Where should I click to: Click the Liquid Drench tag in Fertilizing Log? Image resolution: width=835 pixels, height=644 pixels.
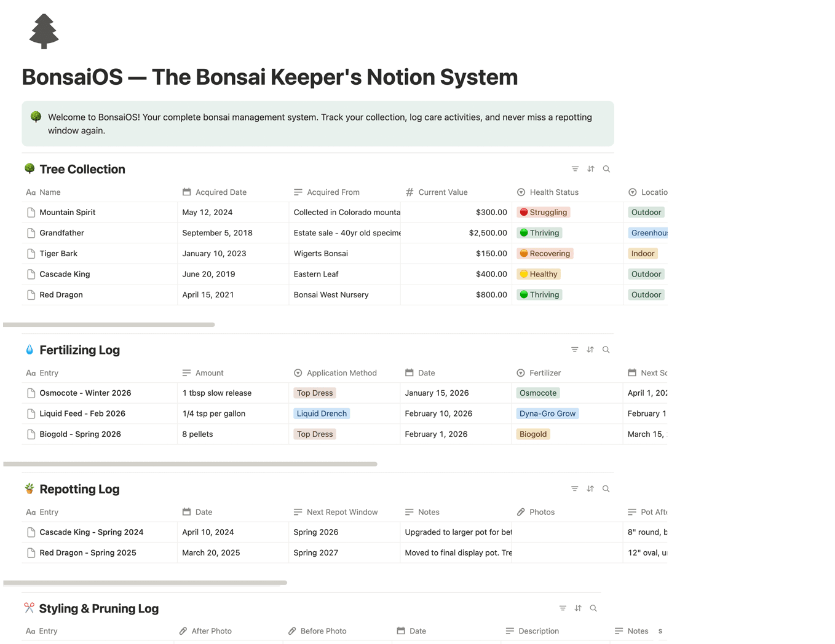(322, 414)
